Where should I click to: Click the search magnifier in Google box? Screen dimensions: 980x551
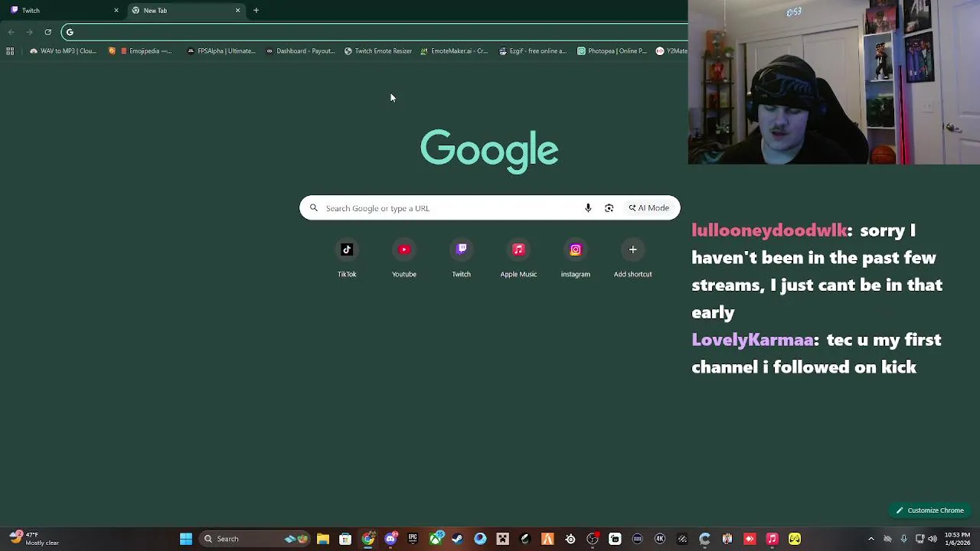click(314, 208)
